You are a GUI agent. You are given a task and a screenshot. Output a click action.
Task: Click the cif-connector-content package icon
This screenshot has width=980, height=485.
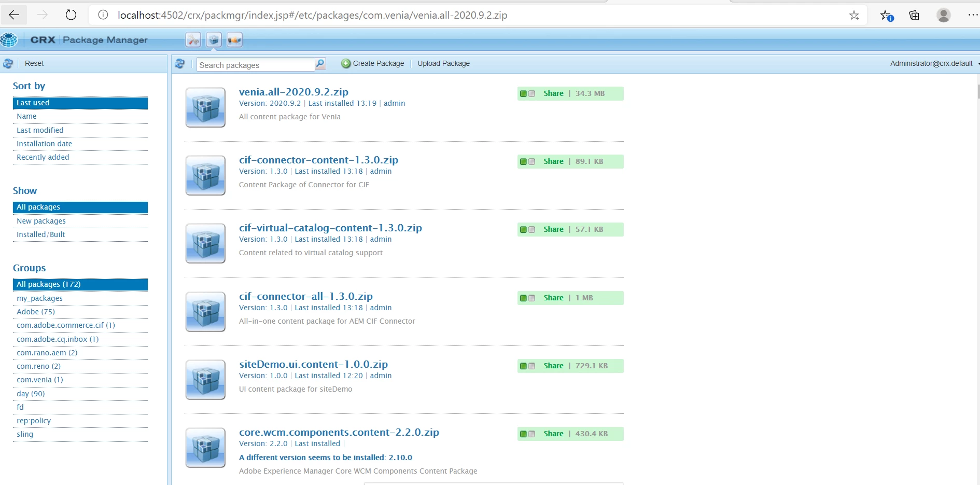click(205, 175)
